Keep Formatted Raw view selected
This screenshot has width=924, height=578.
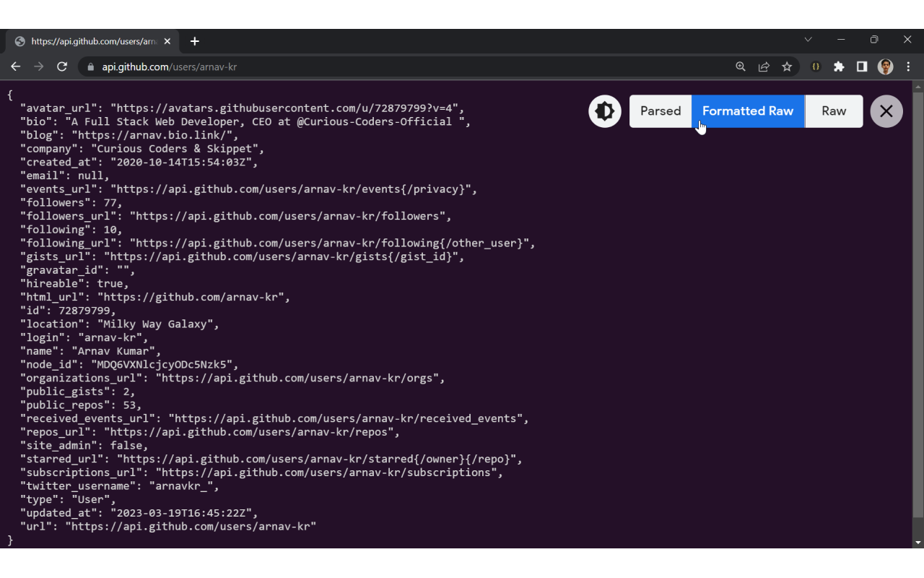tap(747, 111)
